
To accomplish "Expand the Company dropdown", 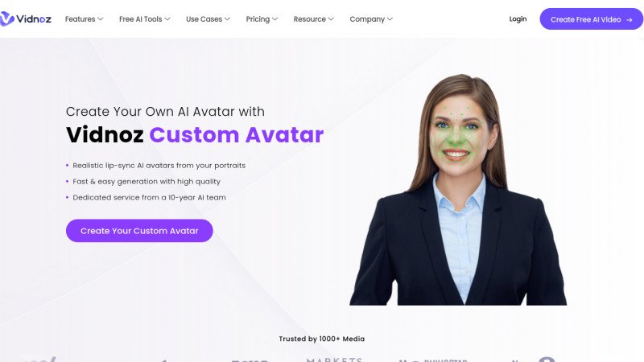I will (x=371, y=19).
